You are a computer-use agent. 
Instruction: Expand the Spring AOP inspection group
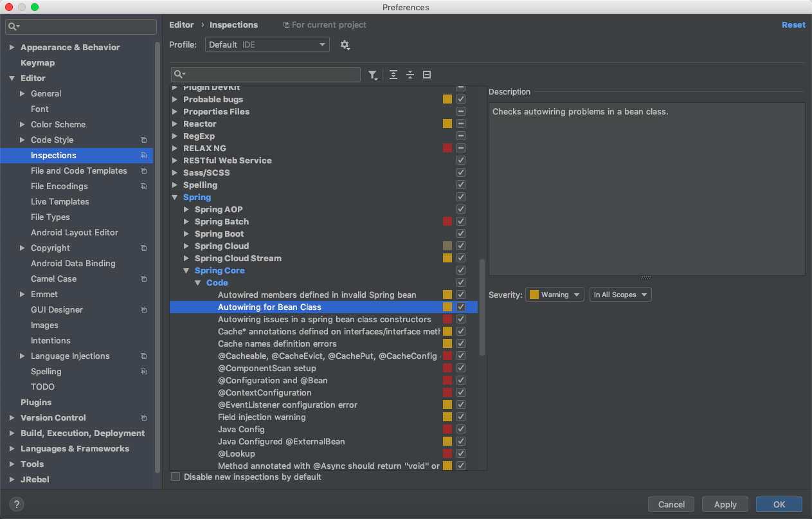pyautogui.click(x=186, y=210)
